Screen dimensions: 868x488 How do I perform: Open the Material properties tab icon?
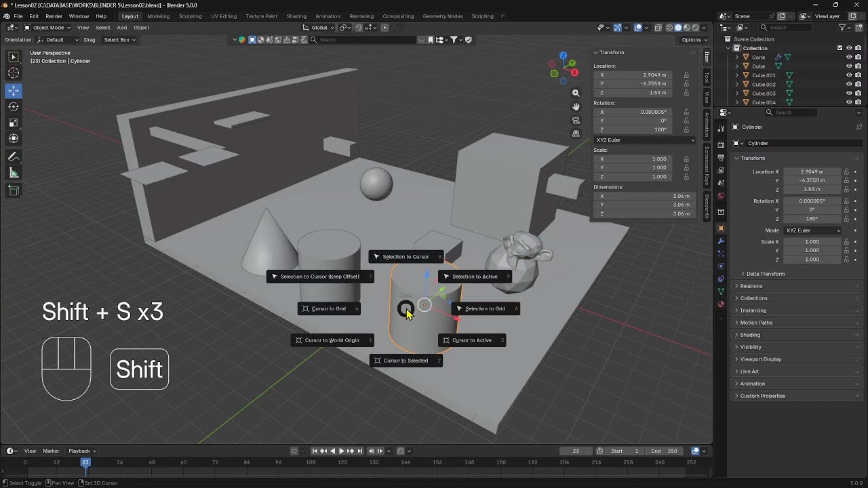click(x=721, y=304)
